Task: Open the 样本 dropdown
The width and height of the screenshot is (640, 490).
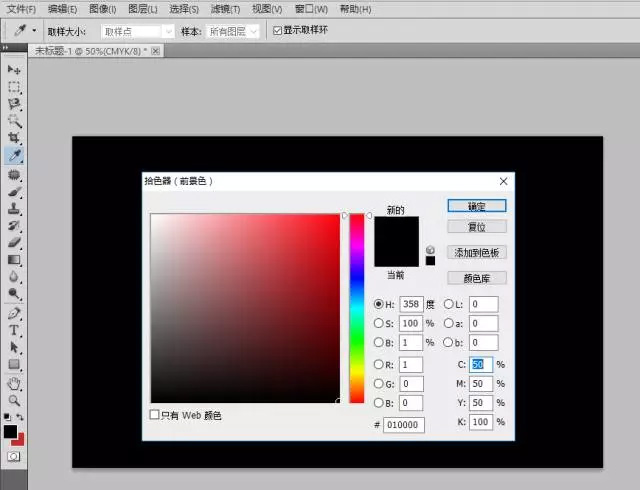Action: (233, 31)
